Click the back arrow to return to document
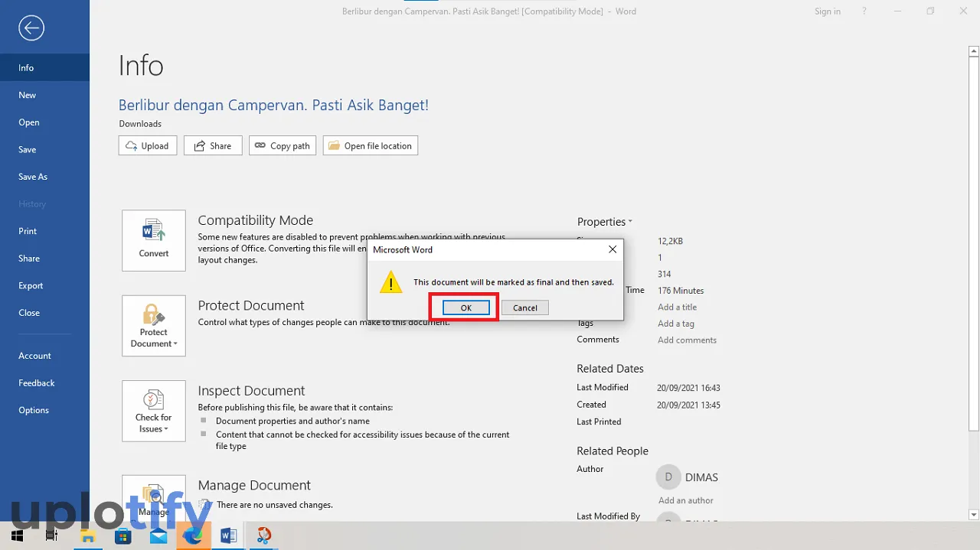The width and height of the screenshot is (980, 550). click(x=31, y=28)
